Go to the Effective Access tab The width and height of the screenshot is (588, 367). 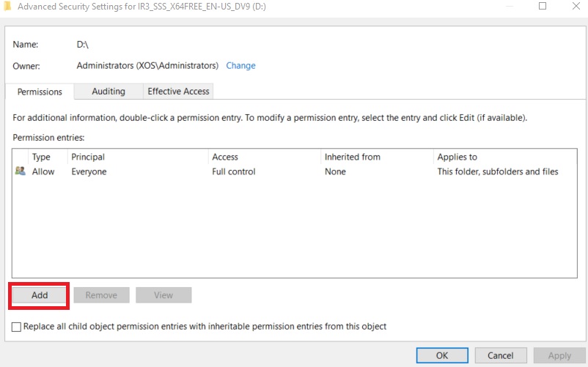click(x=178, y=92)
